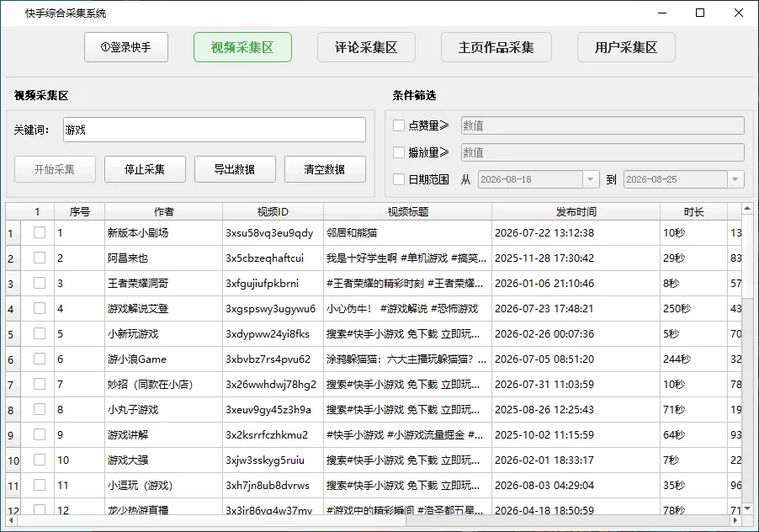Viewport: 759px width, 532px height.
Task: Click the 播放量 value input field
Action: [602, 152]
